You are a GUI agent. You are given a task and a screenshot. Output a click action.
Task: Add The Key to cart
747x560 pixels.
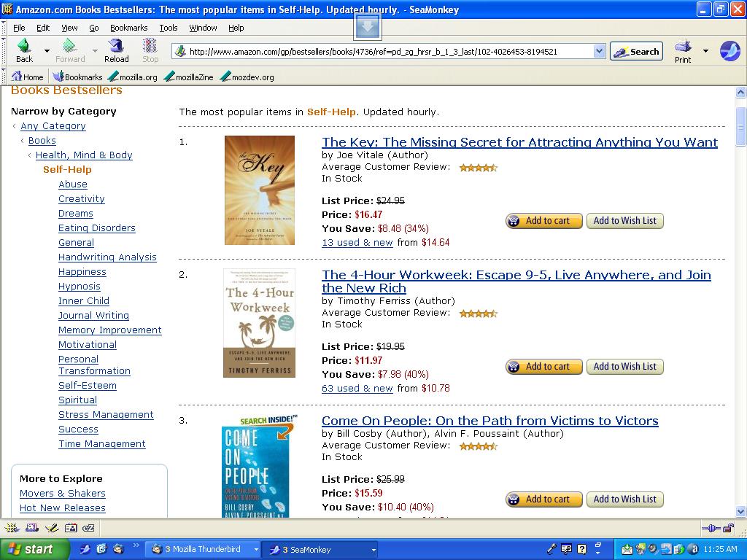pos(544,221)
